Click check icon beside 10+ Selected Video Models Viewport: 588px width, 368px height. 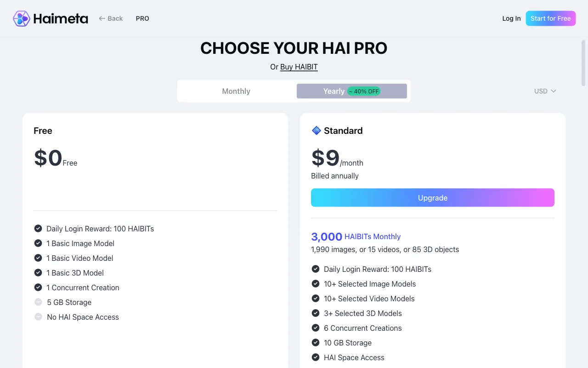pyautogui.click(x=316, y=299)
